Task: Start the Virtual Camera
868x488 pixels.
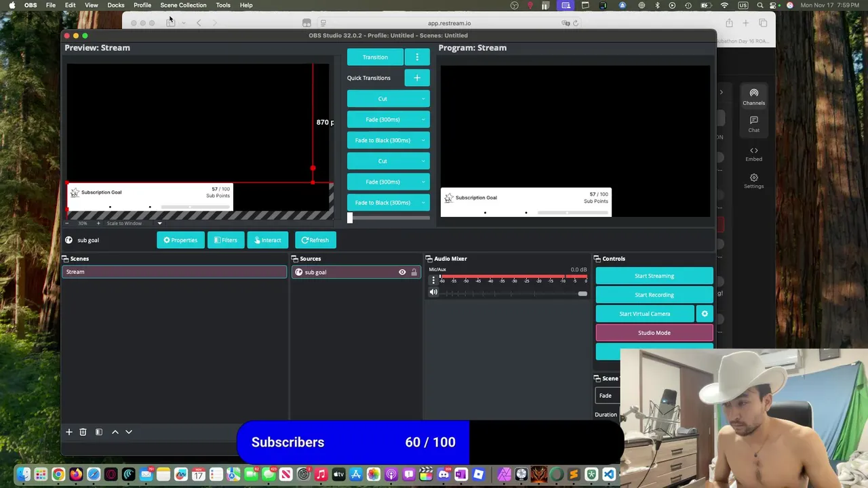Action: [x=645, y=314]
